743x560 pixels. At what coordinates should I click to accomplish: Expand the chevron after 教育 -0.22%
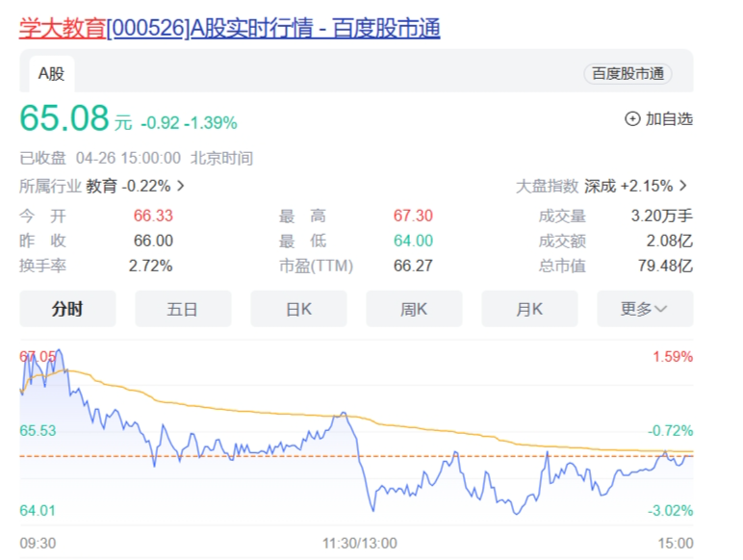point(181,186)
